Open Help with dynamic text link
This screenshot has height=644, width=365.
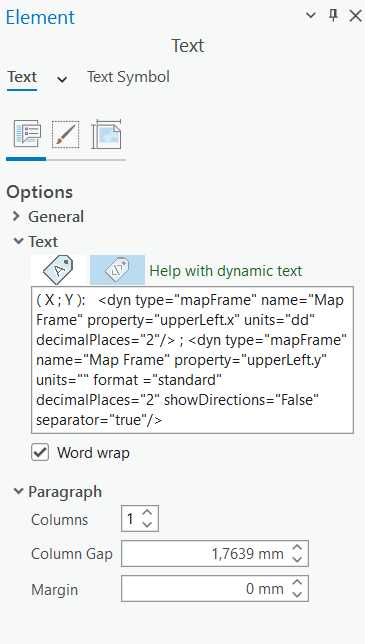226,271
